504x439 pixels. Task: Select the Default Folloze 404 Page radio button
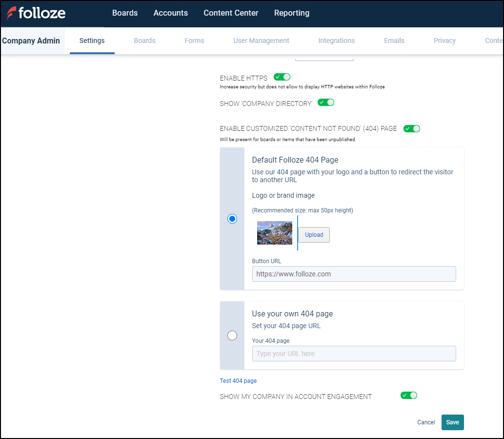coord(232,219)
